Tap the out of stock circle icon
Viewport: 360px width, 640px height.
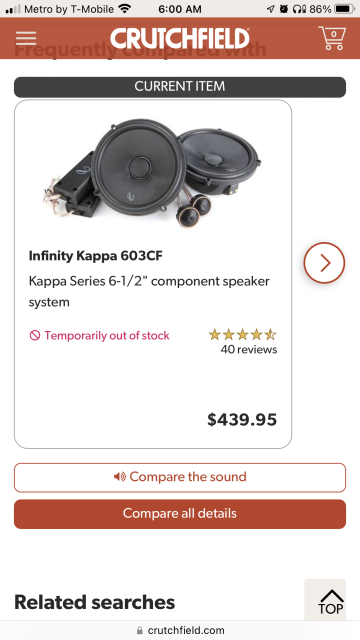[35, 336]
